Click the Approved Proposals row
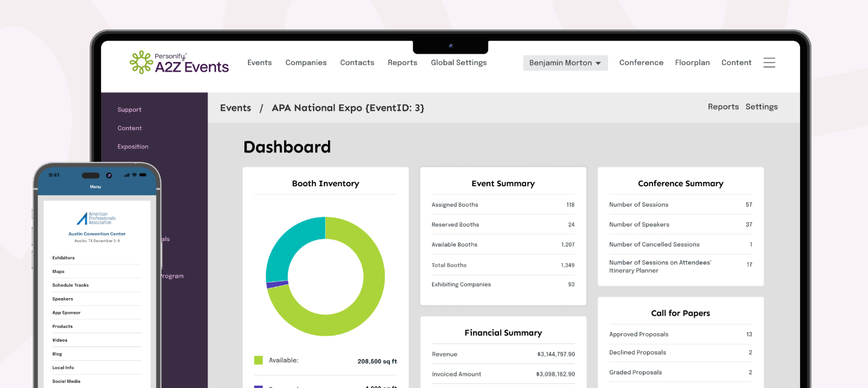The height and width of the screenshot is (388, 868). click(x=680, y=334)
